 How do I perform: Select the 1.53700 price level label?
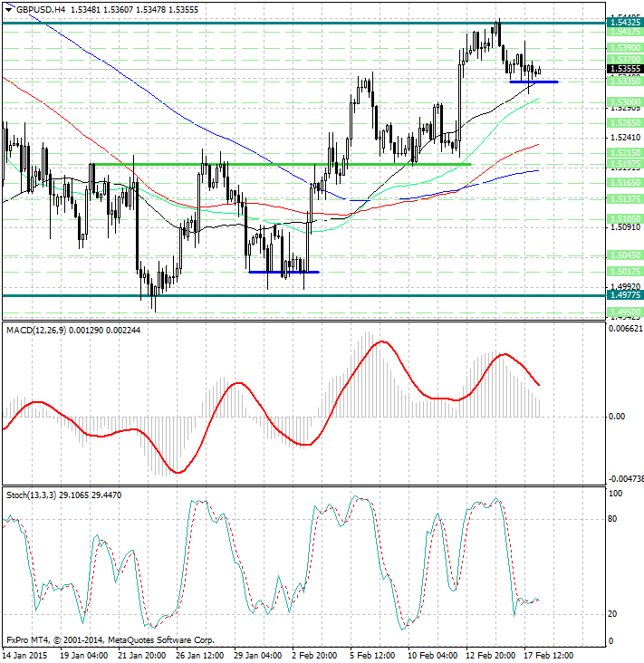point(625,60)
